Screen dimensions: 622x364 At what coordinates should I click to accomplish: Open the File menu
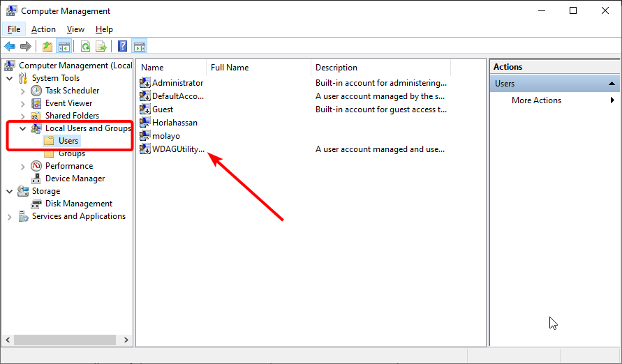point(14,29)
